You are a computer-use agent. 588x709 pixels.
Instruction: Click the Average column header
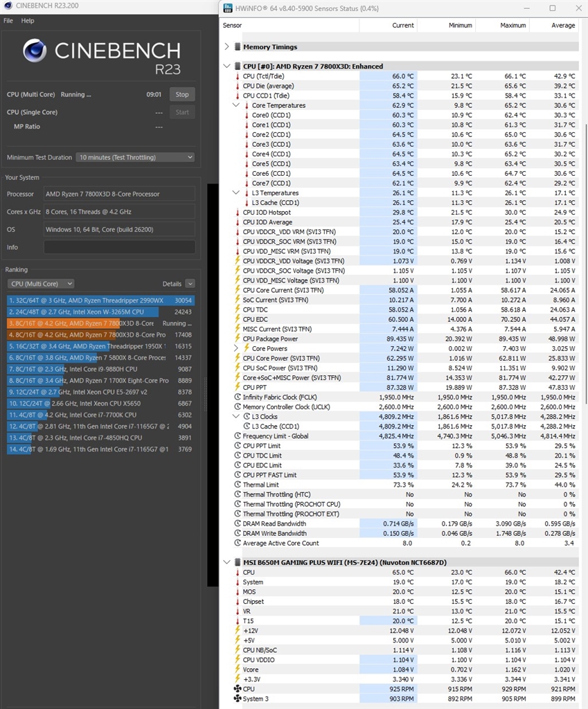(555, 26)
